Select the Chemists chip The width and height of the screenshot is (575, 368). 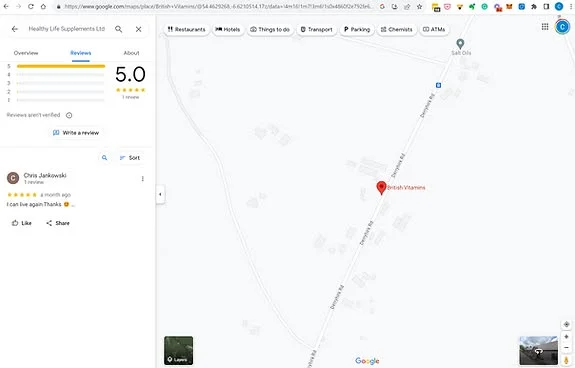[396, 29]
